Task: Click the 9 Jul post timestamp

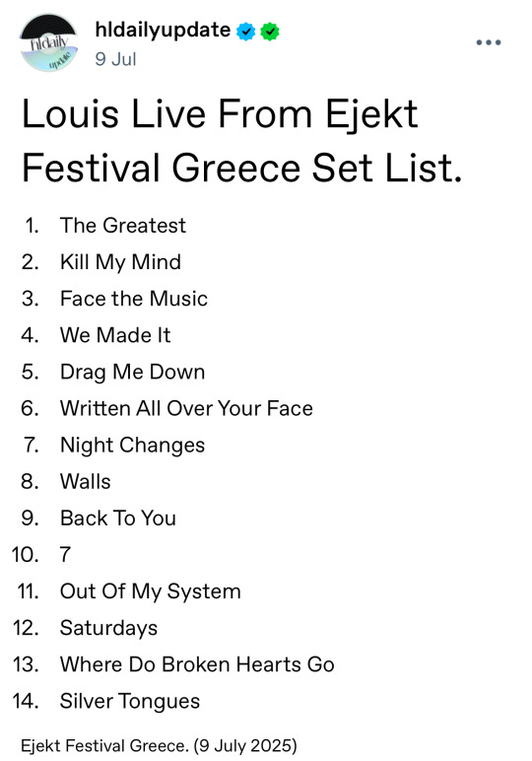Action: click(115, 59)
